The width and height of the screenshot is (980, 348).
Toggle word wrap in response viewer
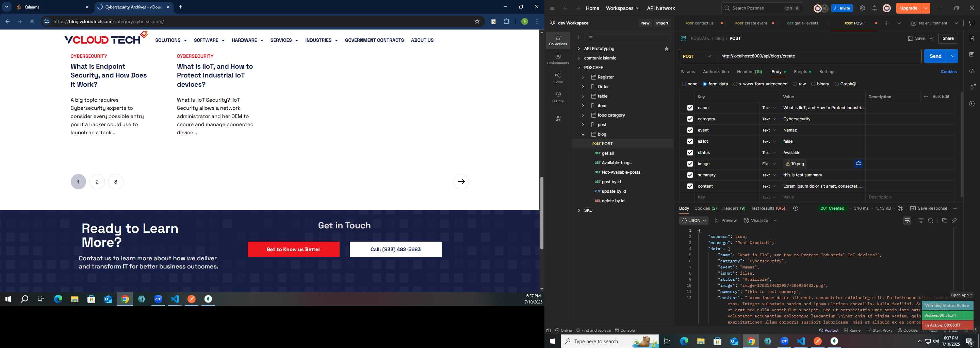point(907,221)
